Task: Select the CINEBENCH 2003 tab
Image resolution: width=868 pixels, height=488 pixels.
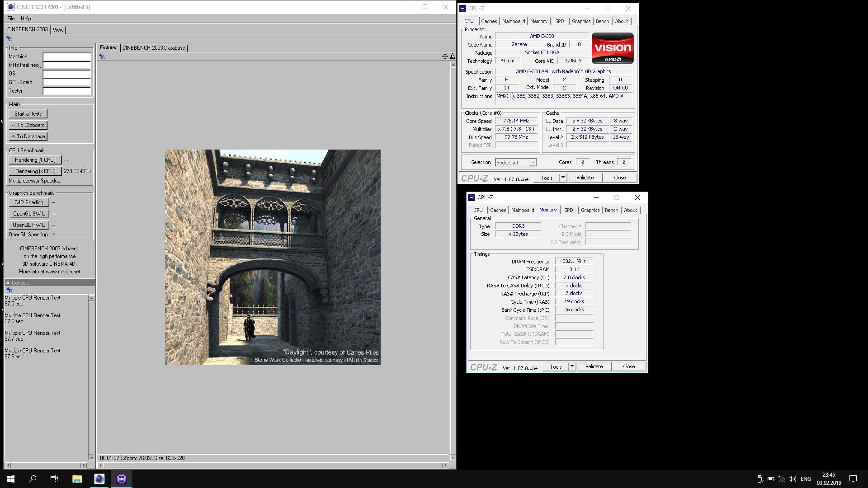Action: (28, 29)
